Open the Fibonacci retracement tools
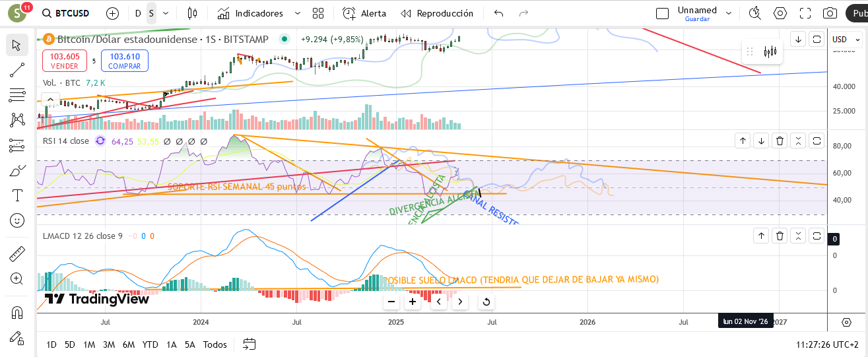This screenshot has width=868, height=357. [x=17, y=95]
